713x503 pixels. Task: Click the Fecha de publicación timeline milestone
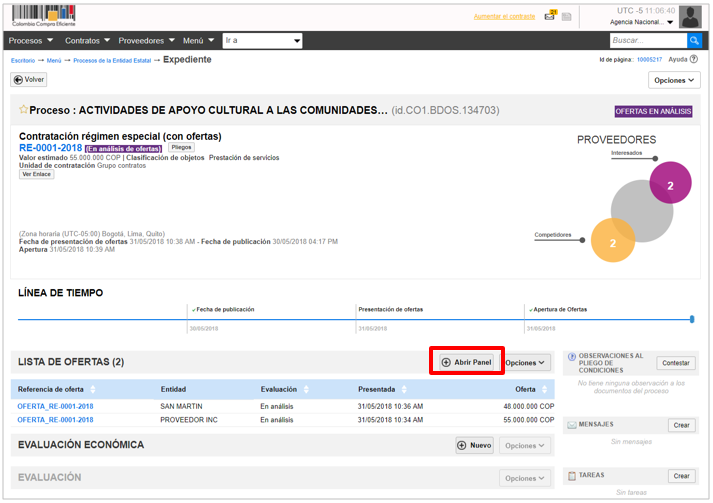point(223,310)
